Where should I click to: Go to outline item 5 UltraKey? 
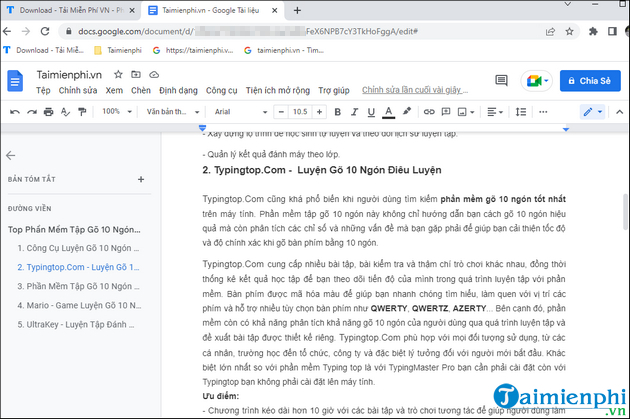[x=76, y=325]
